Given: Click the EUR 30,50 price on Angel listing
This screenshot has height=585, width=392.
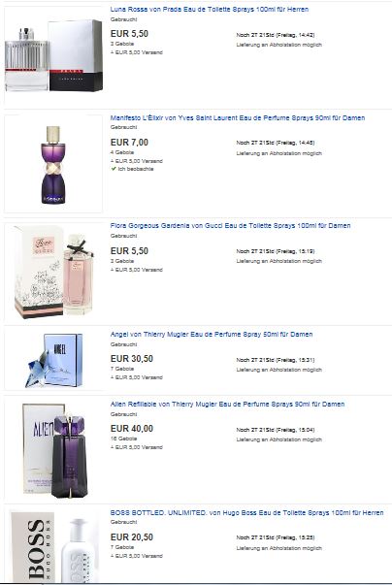Looking at the screenshot, I should [x=132, y=359].
